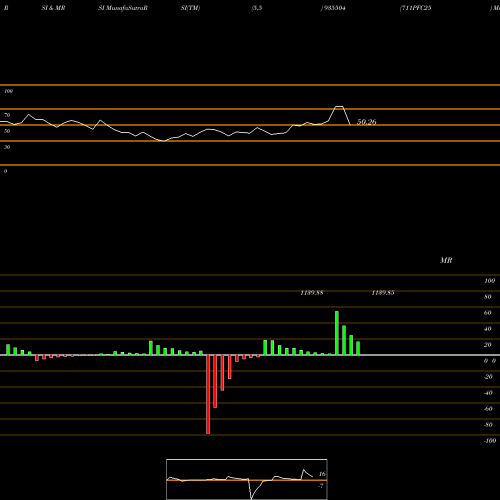Click the MR axis label 40
This screenshot has width=500, height=500.
coord(488,329)
